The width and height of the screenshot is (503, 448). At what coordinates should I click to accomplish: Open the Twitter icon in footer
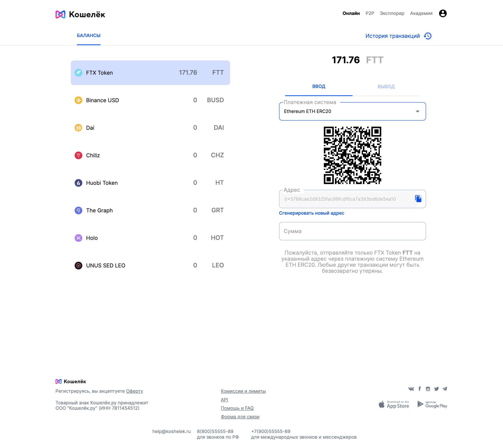click(x=436, y=389)
